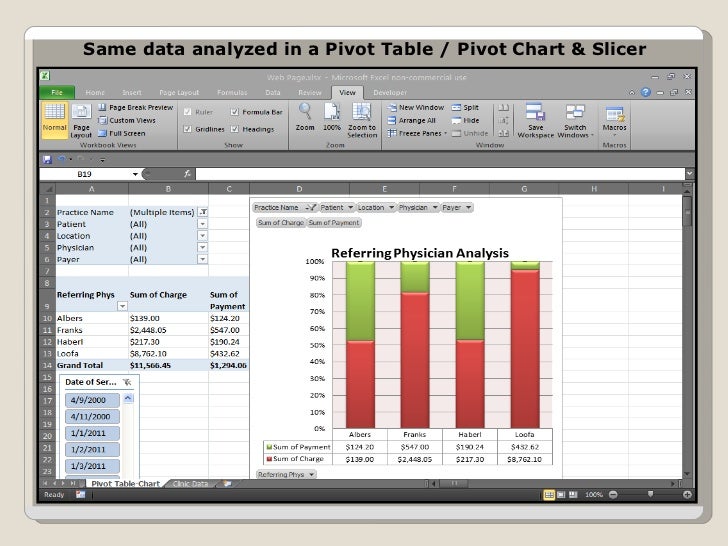Expand Freeze Panes dropdown
Image resolution: width=728 pixels, height=546 pixels.
click(x=445, y=133)
